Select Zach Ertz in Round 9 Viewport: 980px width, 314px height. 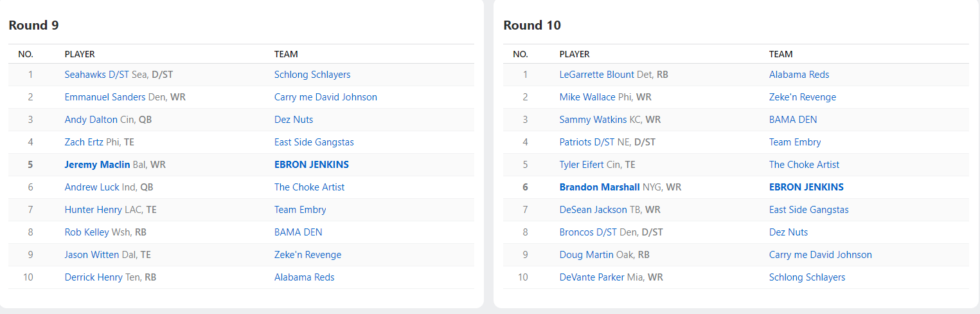pos(84,142)
